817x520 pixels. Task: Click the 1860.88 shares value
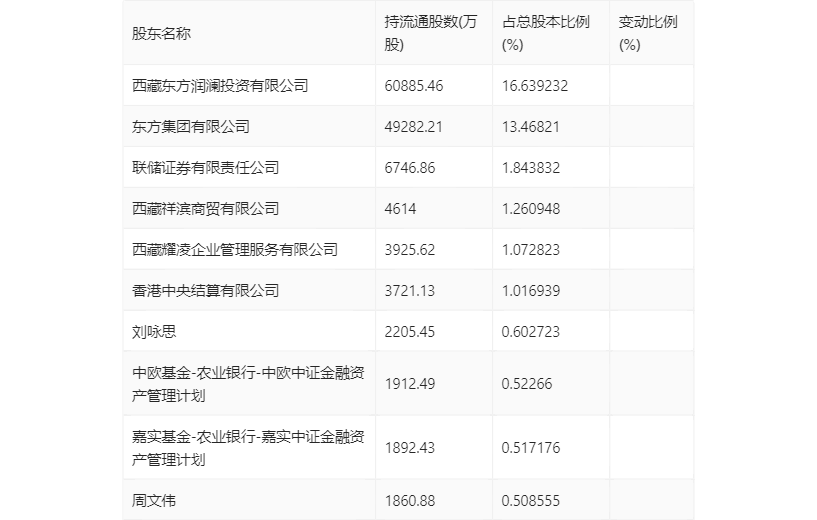pyautogui.click(x=410, y=501)
